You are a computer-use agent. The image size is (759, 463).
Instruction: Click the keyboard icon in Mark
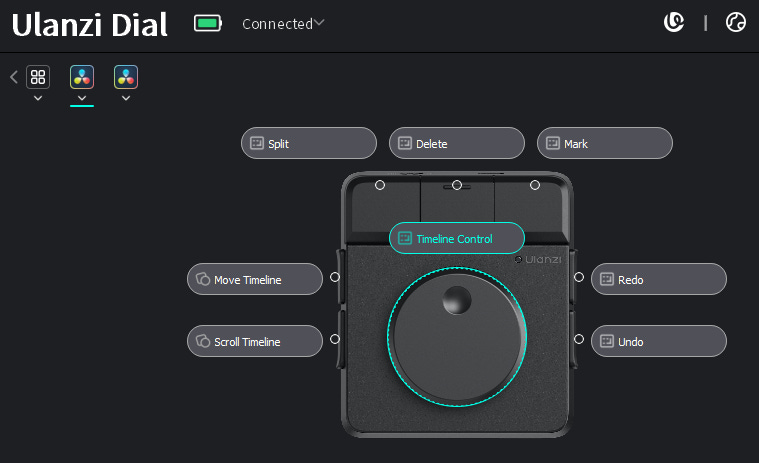pos(553,143)
